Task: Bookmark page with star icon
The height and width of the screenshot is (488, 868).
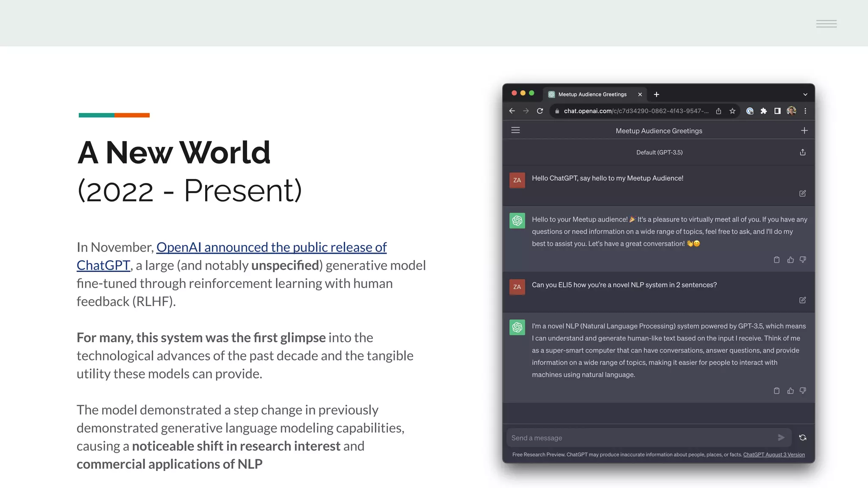Action: tap(732, 111)
